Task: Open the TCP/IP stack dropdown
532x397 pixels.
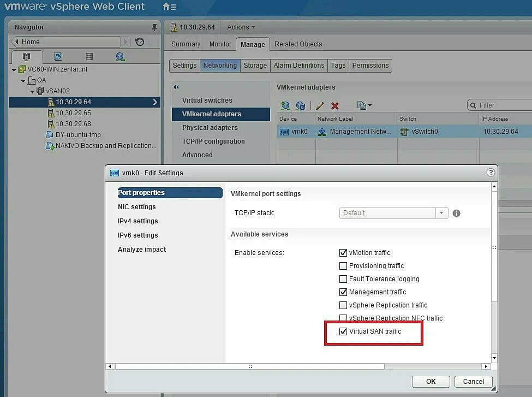Action: point(441,213)
